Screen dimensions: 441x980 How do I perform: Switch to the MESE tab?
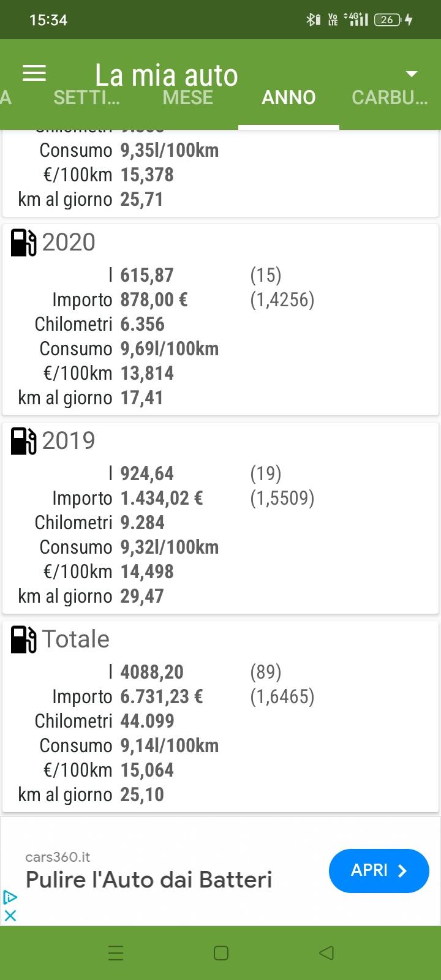[187, 97]
